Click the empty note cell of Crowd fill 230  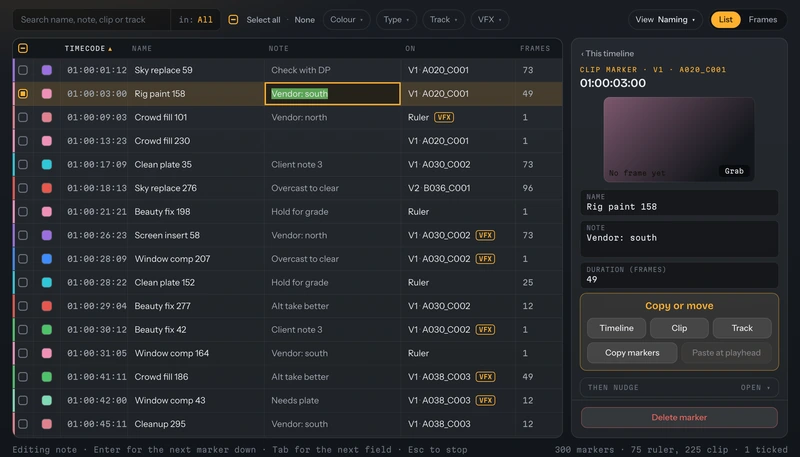[333, 141]
